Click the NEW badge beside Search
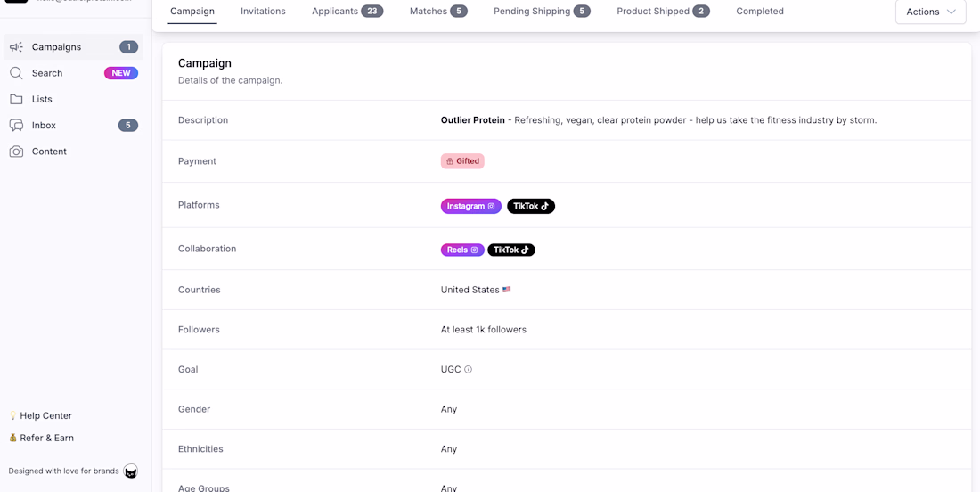The height and width of the screenshot is (492, 980). (x=121, y=73)
